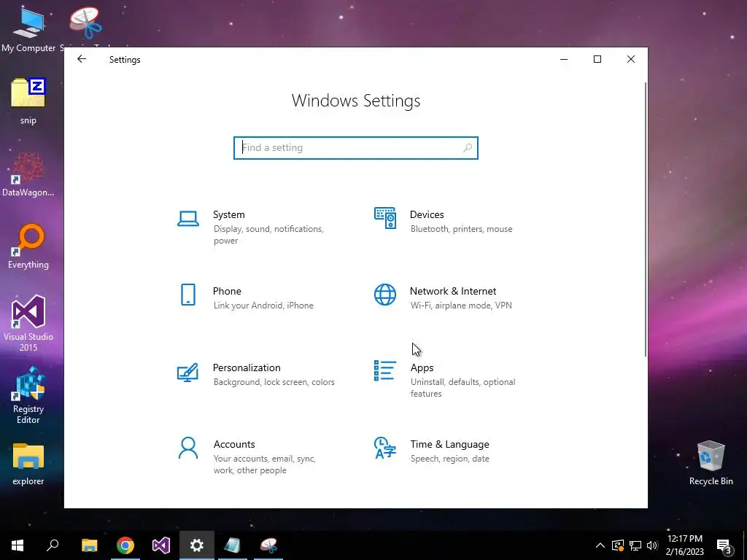Open File Explorer from the taskbar
Viewport: 747px width, 560px height.
90,545
